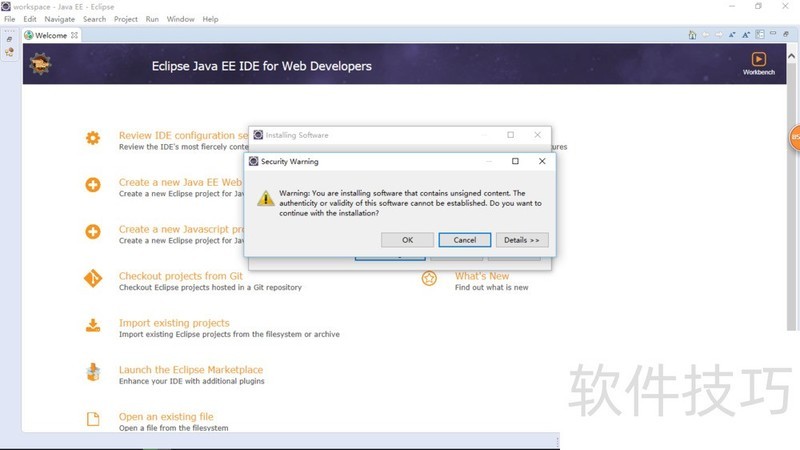Click the Welcome Home toolbar icon
Image resolution: width=800 pixels, height=450 pixels.
(692, 35)
